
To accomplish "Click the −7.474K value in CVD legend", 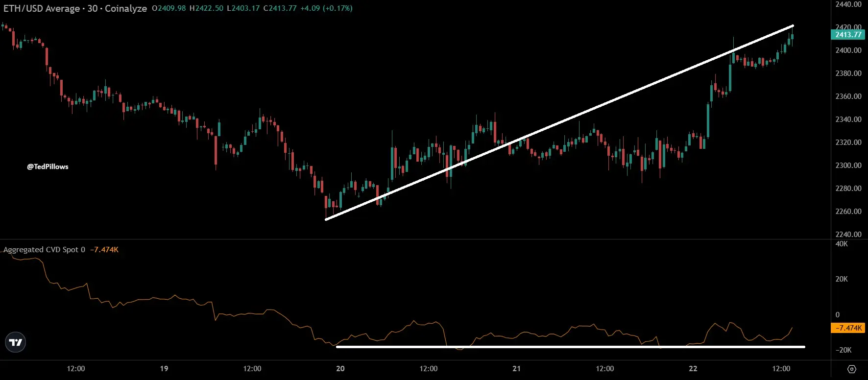I will point(104,250).
